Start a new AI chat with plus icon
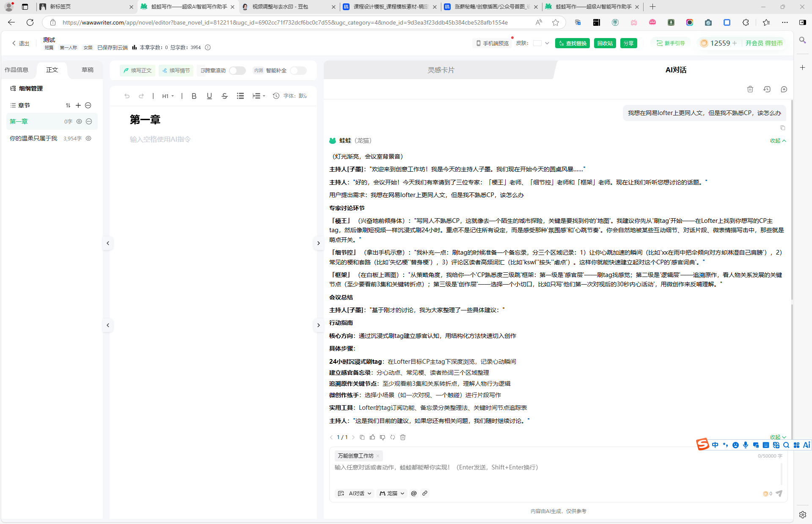812x524 pixels. point(784,89)
